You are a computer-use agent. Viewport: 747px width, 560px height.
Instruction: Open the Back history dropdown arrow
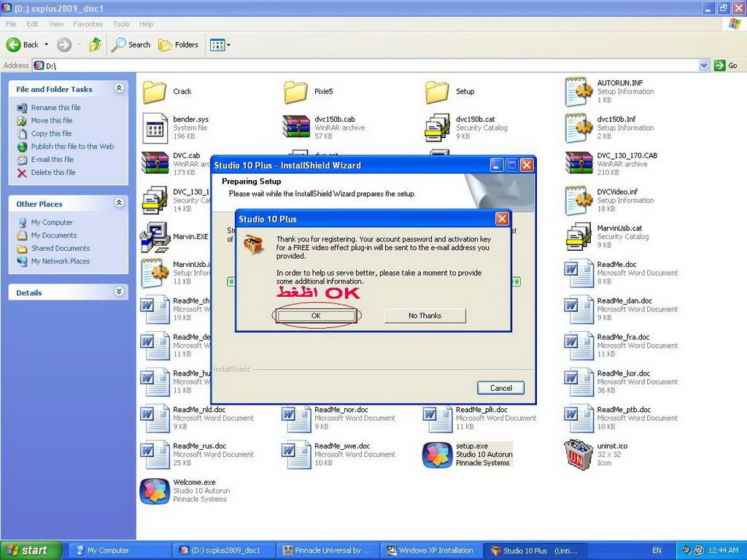(x=46, y=44)
